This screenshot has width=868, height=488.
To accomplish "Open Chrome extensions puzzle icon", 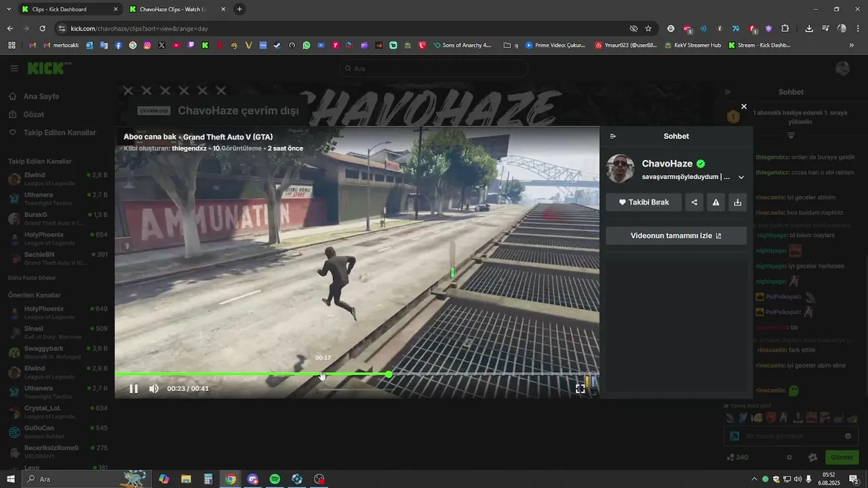I will click(x=785, y=28).
